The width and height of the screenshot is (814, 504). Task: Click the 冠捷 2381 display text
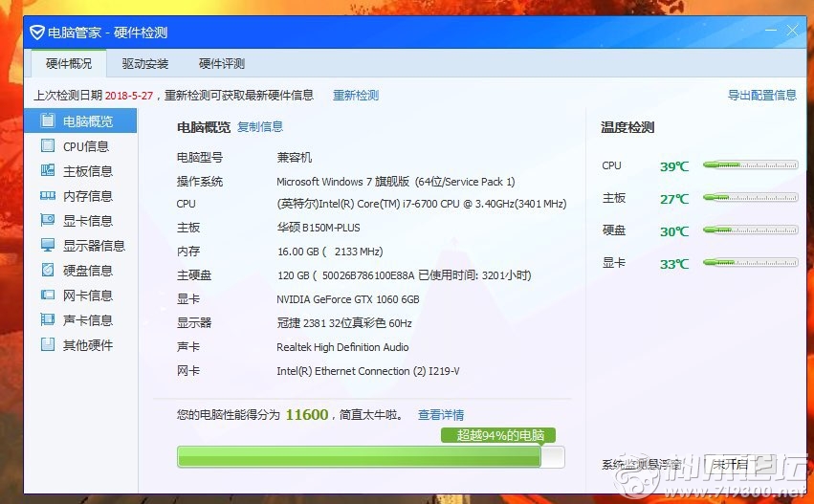[344, 323]
